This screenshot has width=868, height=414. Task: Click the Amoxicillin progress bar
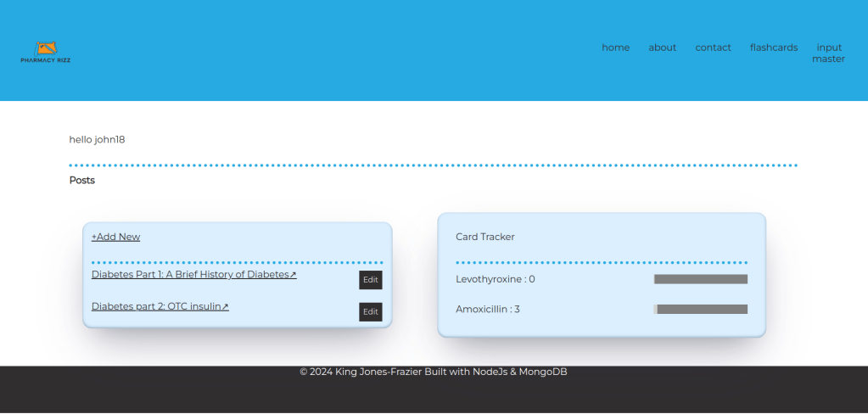(x=700, y=309)
